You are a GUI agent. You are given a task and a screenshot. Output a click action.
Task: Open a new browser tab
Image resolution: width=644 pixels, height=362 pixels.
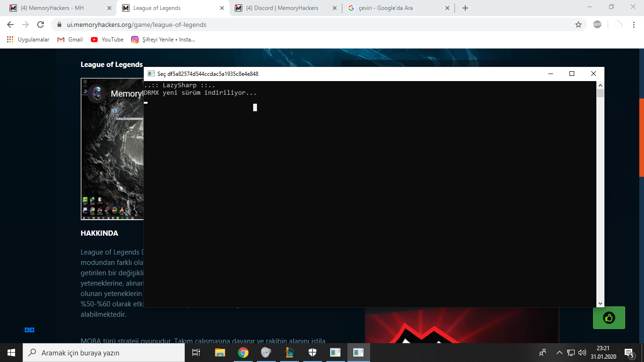coord(465,8)
